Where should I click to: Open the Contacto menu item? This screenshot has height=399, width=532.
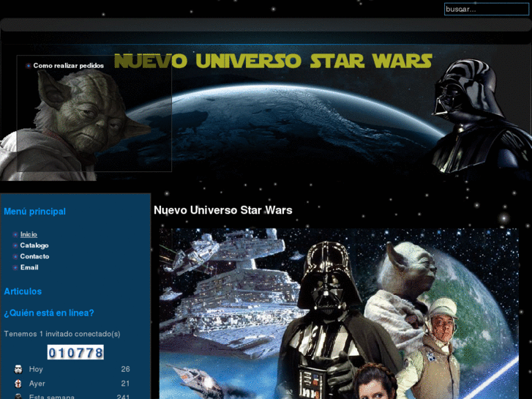[x=34, y=256]
